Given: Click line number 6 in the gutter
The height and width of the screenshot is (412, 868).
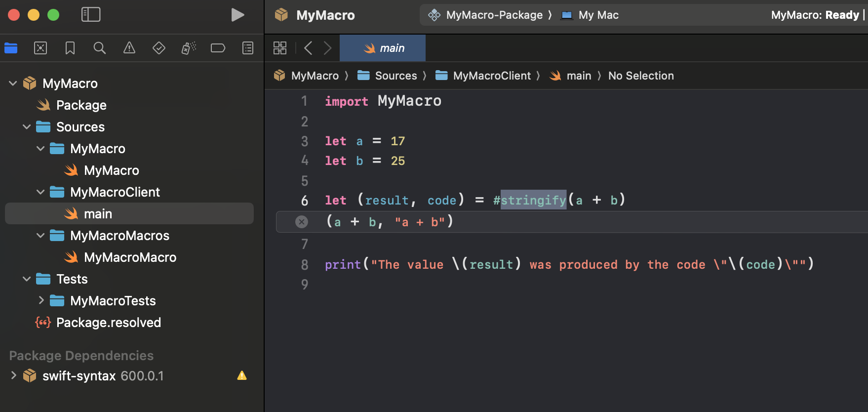Looking at the screenshot, I should [305, 201].
